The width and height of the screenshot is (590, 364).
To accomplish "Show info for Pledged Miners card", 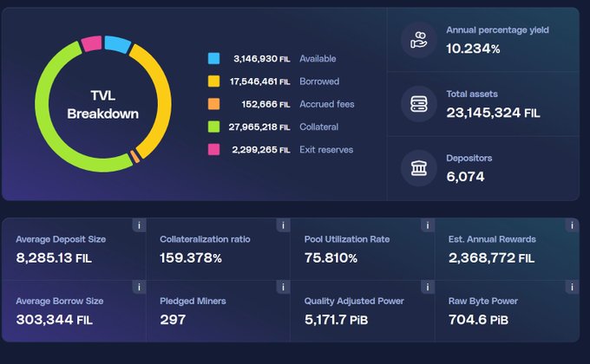I will [x=282, y=287].
